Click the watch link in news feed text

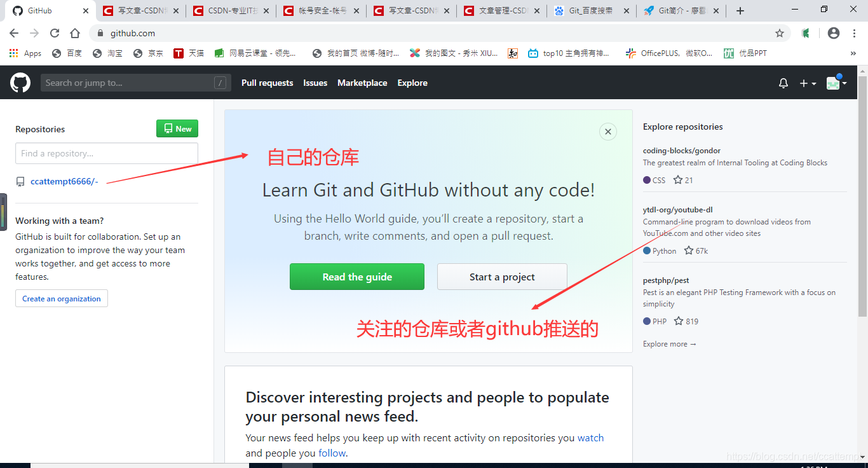click(590, 438)
